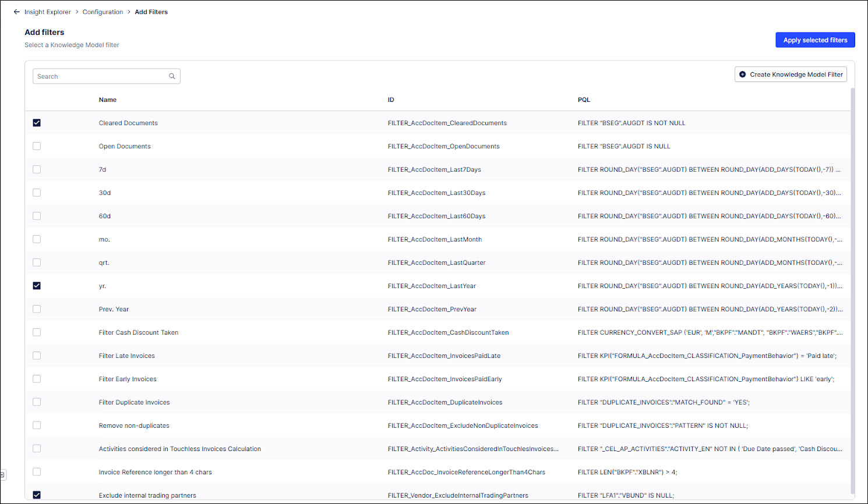The width and height of the screenshot is (868, 504).
Task: Click the back arrow icon beside Insight Explorer
Action: pos(16,12)
